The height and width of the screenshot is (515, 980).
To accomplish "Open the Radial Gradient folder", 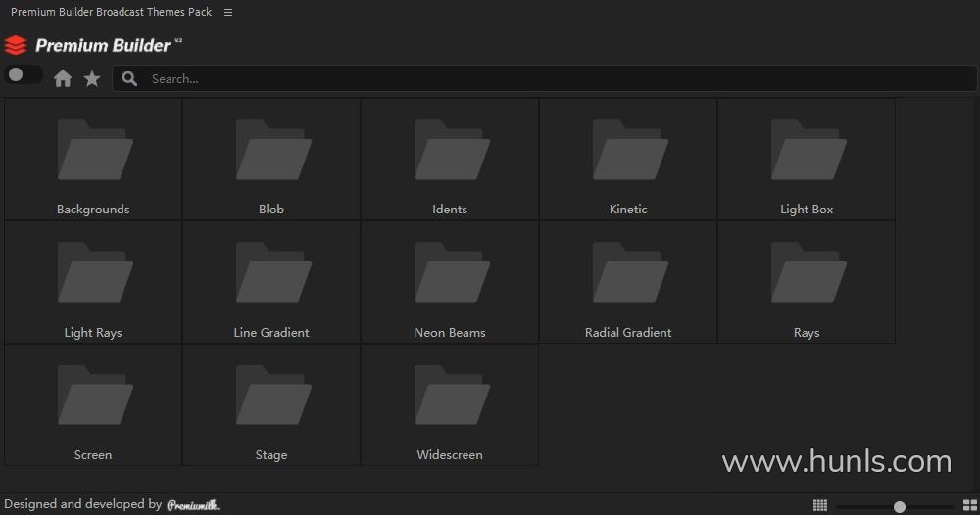I will (628, 282).
